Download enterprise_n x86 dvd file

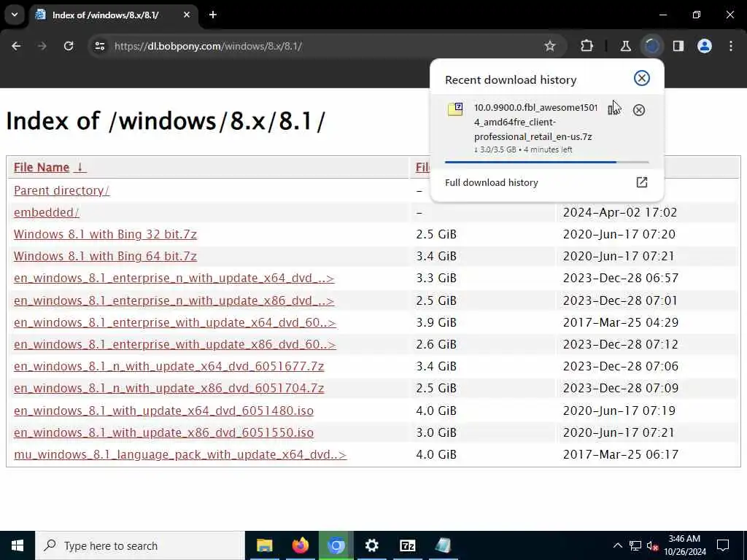174,300
